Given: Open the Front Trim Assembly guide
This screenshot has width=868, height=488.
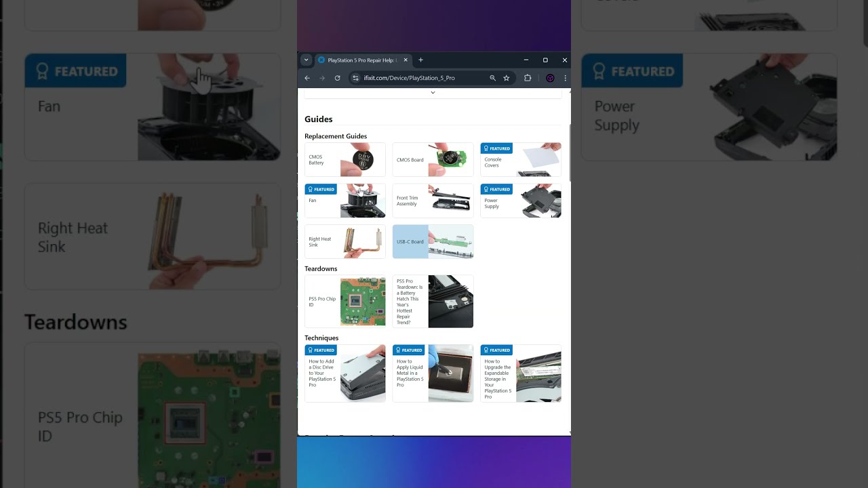Looking at the screenshot, I should (433, 201).
